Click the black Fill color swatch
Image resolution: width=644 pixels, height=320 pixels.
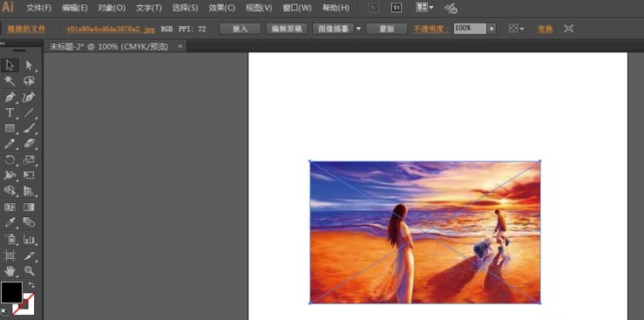coord(11,292)
